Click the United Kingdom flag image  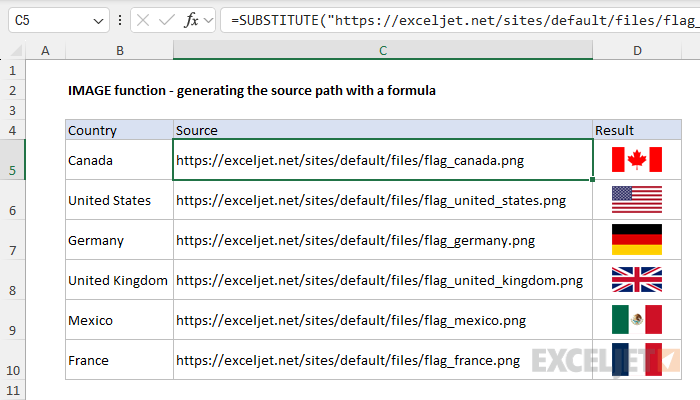point(637,279)
